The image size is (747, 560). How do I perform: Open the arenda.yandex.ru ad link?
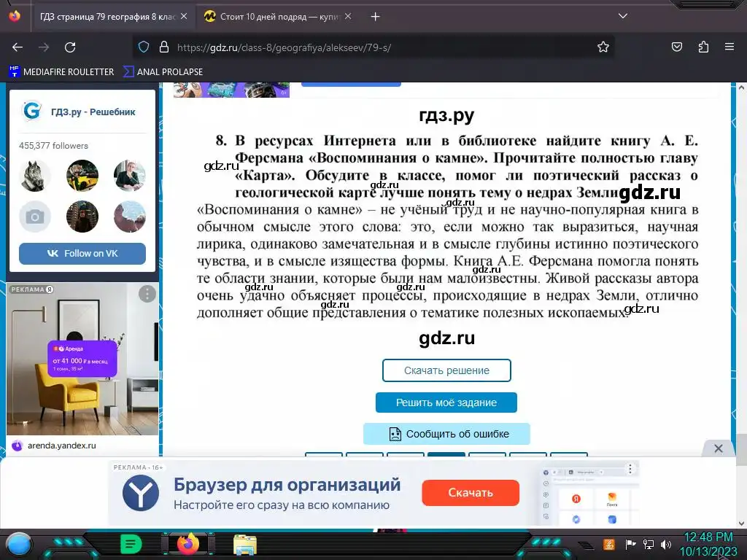click(61, 446)
